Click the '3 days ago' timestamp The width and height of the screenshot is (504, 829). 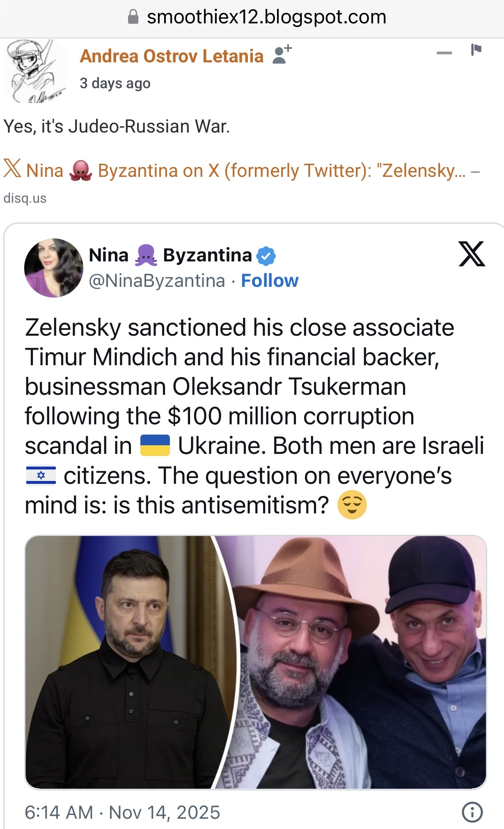coord(115,83)
